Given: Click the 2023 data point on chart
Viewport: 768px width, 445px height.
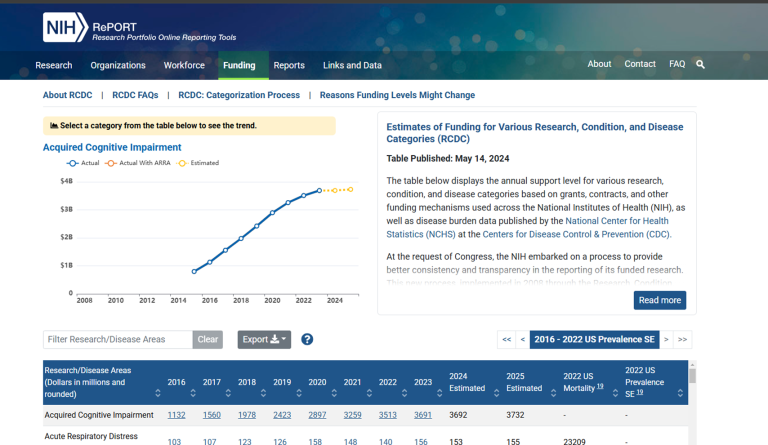Looking at the screenshot, I should coord(319,190).
